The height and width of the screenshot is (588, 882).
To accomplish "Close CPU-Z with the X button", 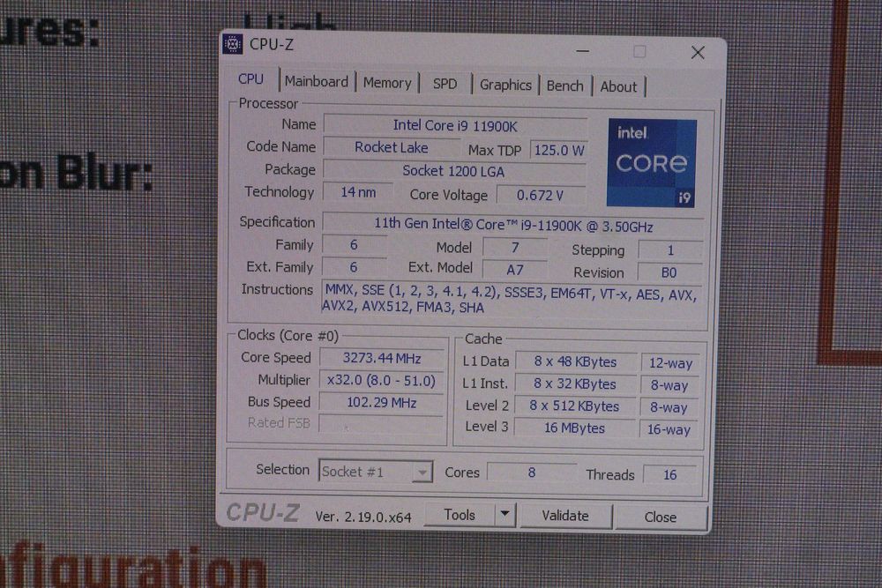I will pos(698,53).
